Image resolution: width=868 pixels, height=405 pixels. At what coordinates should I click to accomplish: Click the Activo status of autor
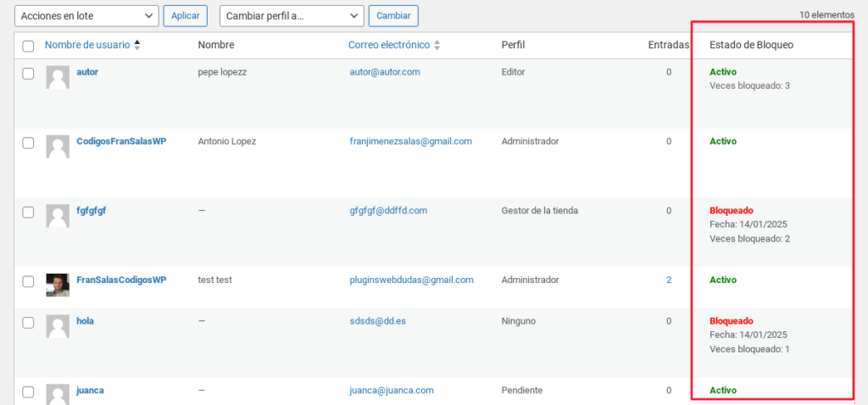(723, 72)
